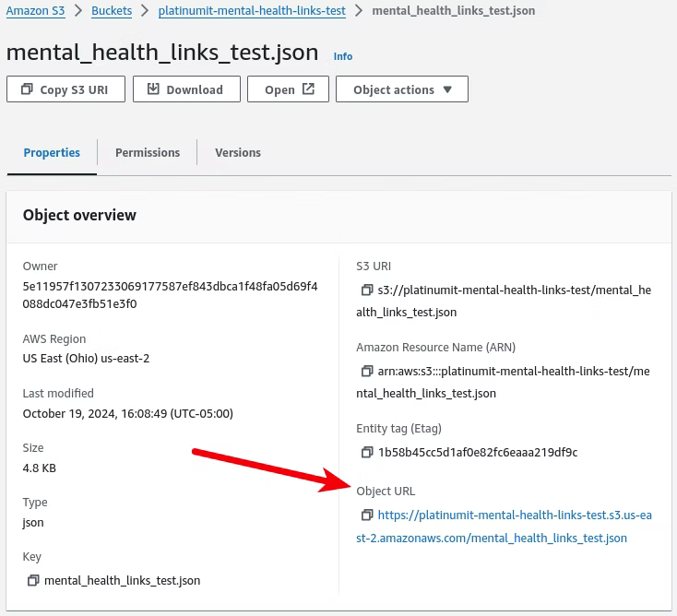Go to the Buckets breadcrumb
677x616 pixels.
coord(112,10)
